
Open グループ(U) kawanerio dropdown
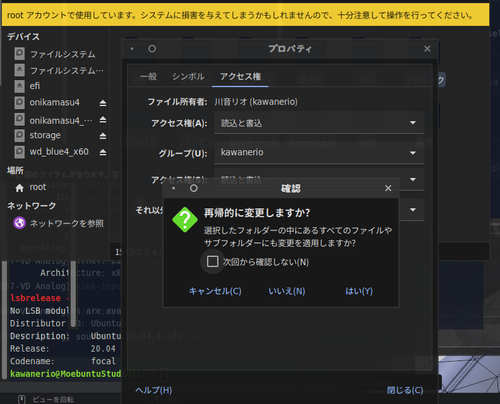point(319,153)
